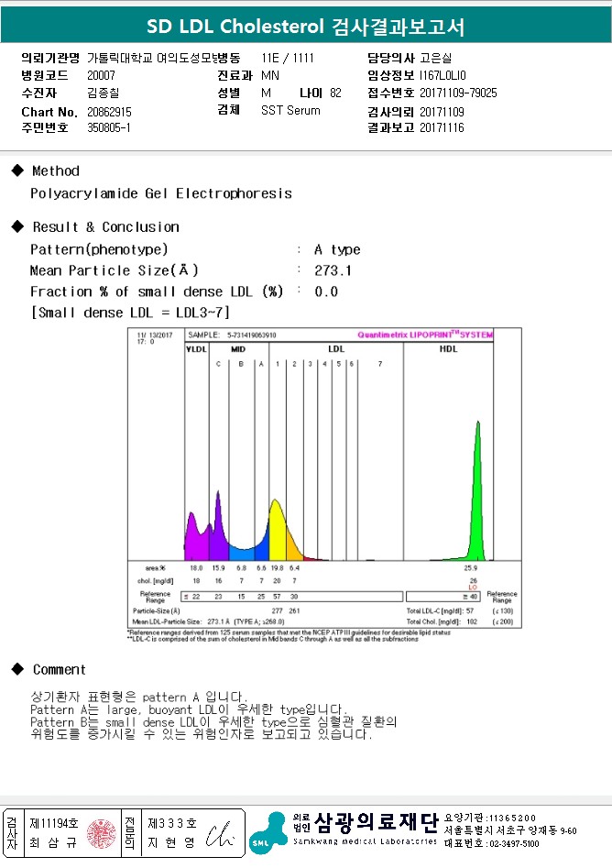
Task: Select 'Polyacrylamide Gel Electrophoresis' text
Action: (x=161, y=193)
